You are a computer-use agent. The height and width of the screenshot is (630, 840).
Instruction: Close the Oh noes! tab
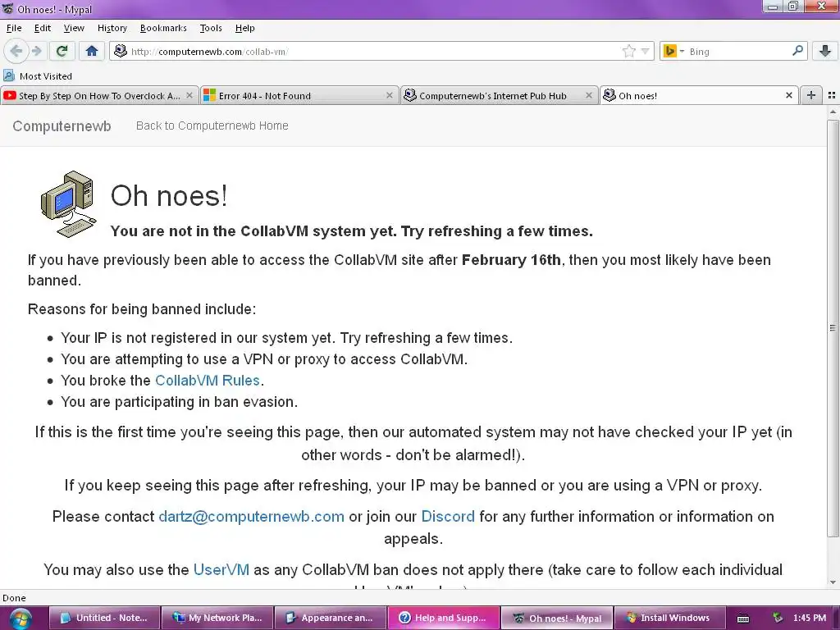pyautogui.click(x=788, y=95)
